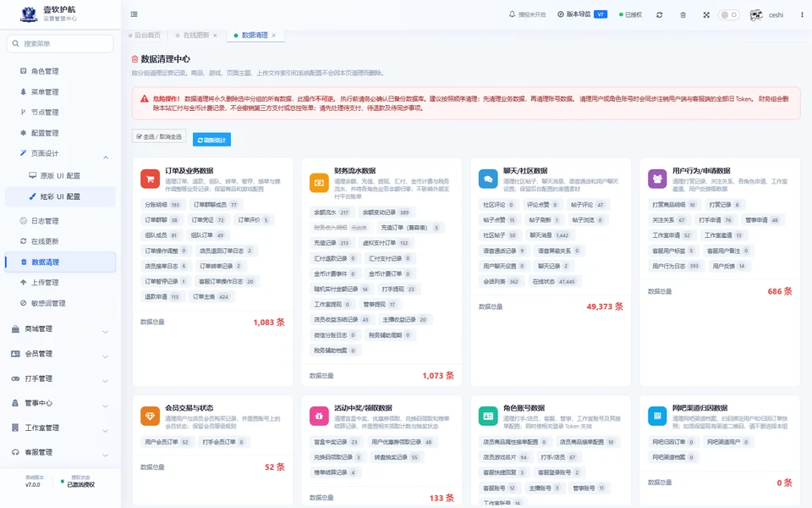Select the 财务流水数据 money icon
Image resolution: width=812 pixels, height=508 pixels.
pyautogui.click(x=319, y=183)
